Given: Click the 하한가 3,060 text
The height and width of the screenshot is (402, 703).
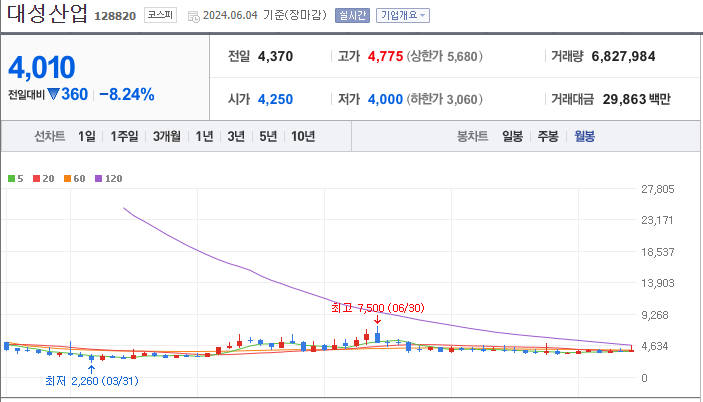Looking at the screenshot, I should (x=444, y=99).
